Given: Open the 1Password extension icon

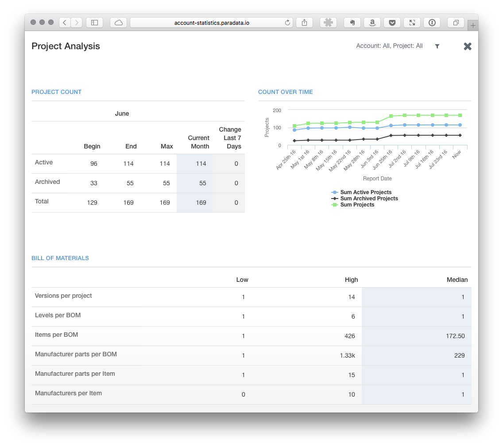Looking at the screenshot, I should (432, 23).
